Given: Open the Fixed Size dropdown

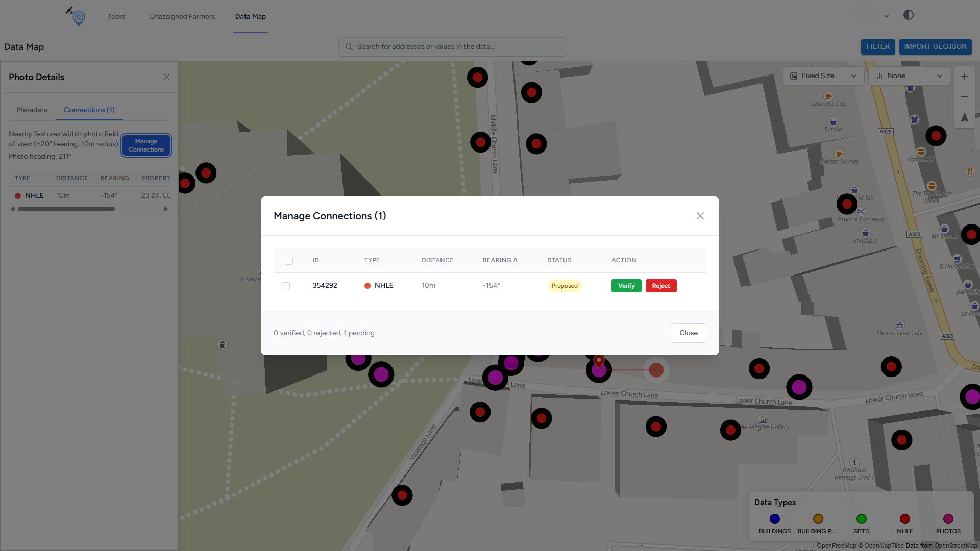Looking at the screenshot, I should pyautogui.click(x=823, y=76).
